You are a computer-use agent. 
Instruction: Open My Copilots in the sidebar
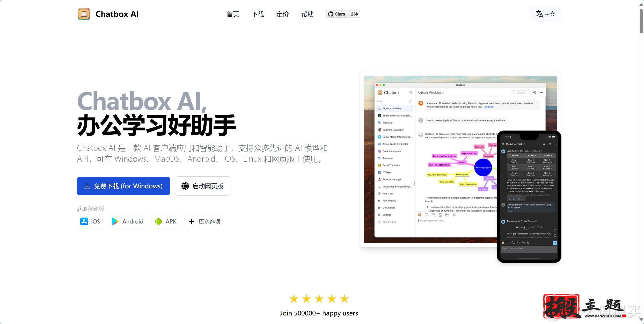(388, 207)
